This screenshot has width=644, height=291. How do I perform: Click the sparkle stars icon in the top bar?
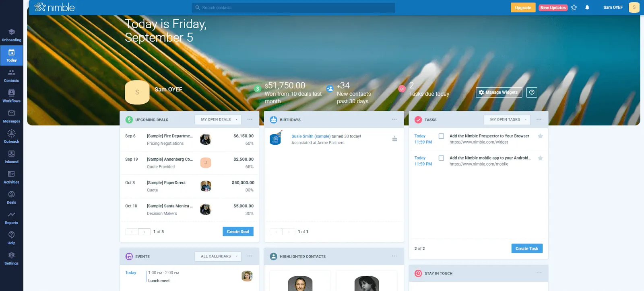click(574, 7)
